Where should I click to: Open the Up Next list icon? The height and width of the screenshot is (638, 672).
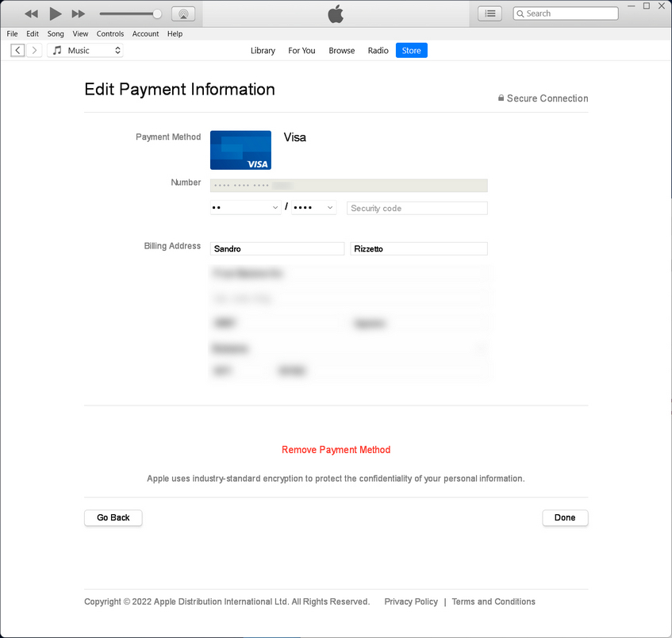(490, 13)
